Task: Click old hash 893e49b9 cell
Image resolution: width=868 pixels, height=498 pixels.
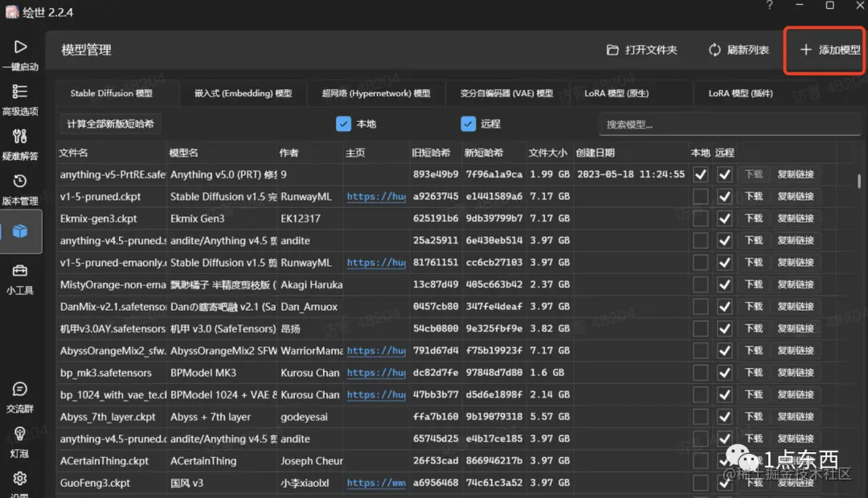Action: (436, 174)
